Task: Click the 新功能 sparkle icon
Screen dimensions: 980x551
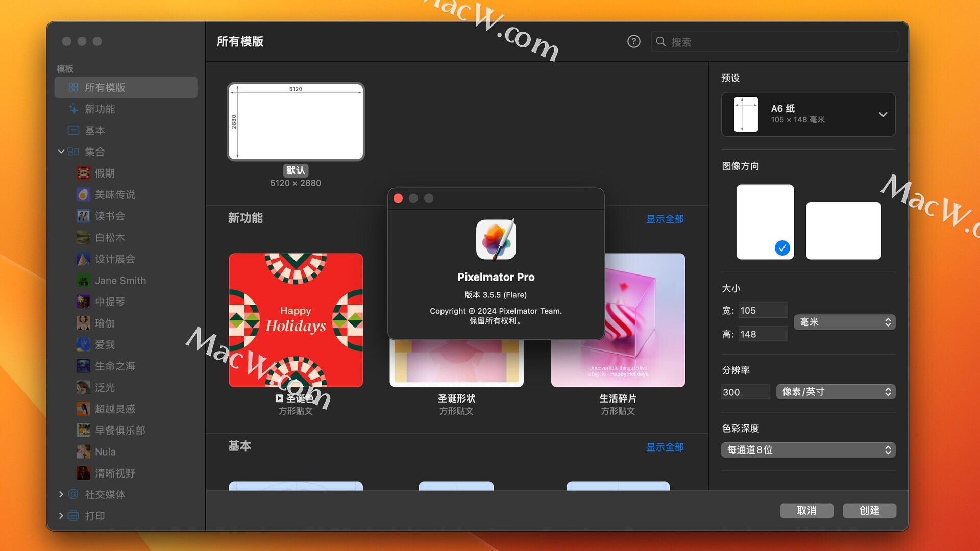Action: [73, 109]
